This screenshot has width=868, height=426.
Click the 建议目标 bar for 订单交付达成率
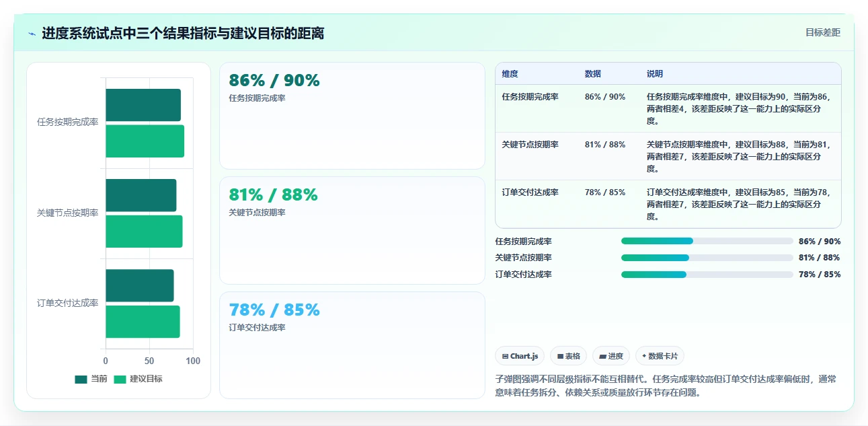pos(143,322)
